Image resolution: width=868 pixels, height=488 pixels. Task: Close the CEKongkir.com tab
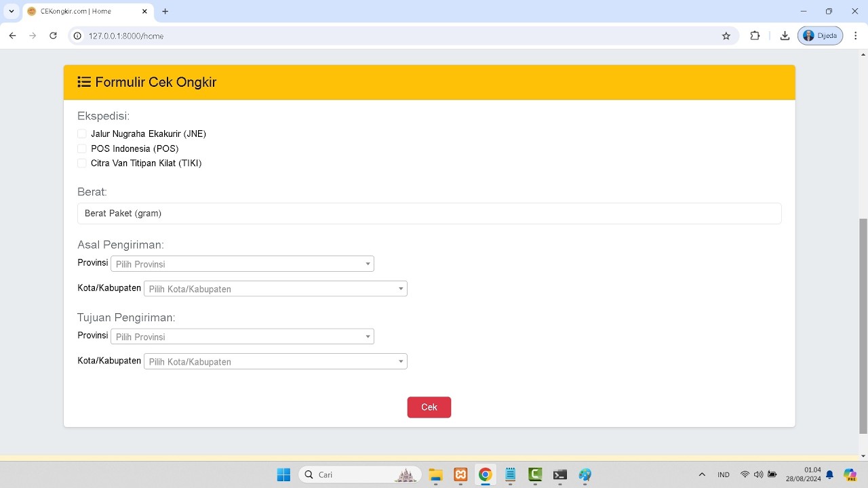coord(144,12)
